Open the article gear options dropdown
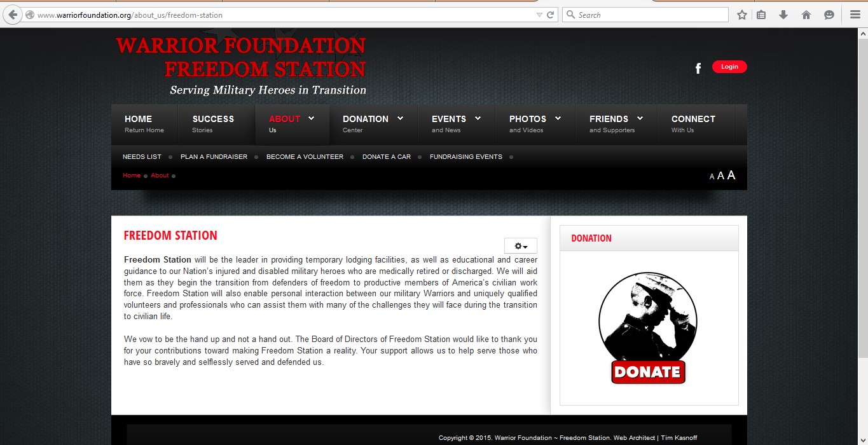The height and width of the screenshot is (445, 868). point(521,246)
